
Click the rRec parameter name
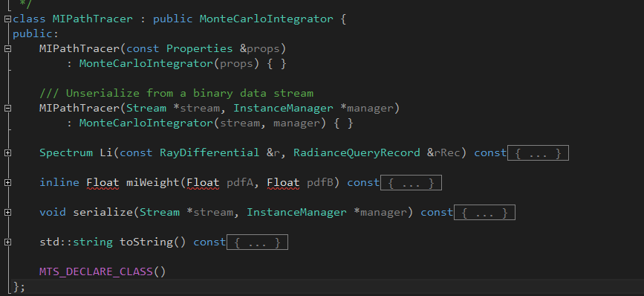tap(448, 153)
